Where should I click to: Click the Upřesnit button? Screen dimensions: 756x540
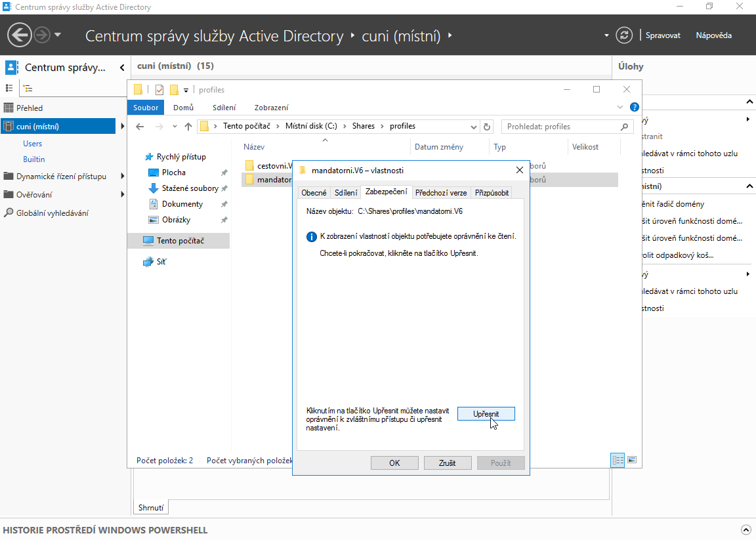tap(486, 414)
